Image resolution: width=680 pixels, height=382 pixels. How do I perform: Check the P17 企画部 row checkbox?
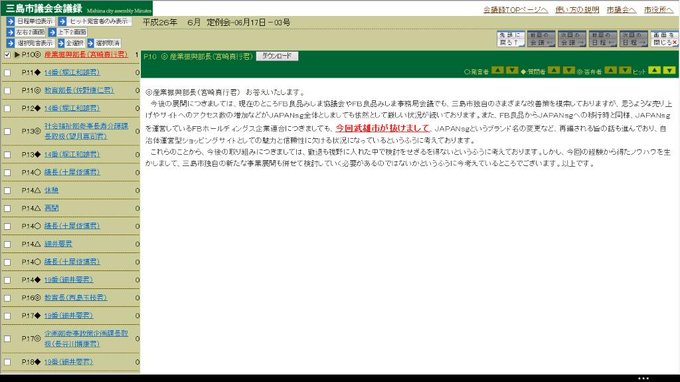7,339
